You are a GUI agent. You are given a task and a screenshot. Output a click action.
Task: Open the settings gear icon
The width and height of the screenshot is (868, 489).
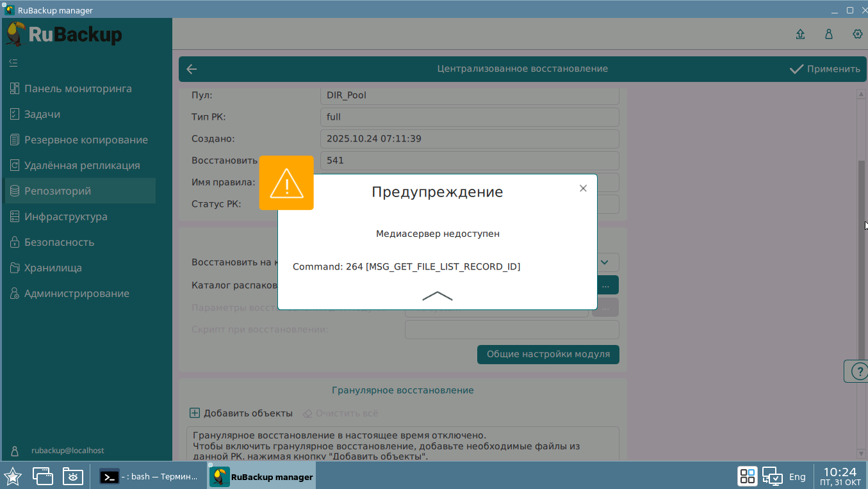coord(857,35)
